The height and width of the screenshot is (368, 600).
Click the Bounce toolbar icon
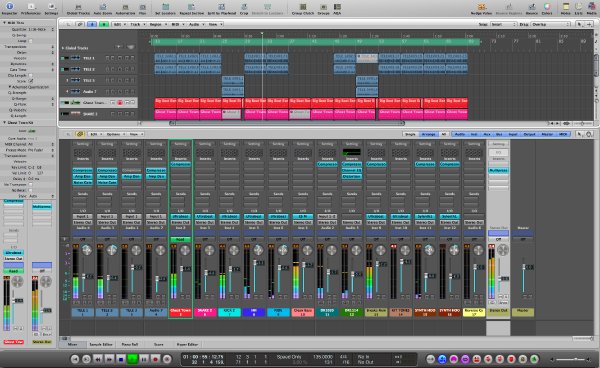point(532,8)
